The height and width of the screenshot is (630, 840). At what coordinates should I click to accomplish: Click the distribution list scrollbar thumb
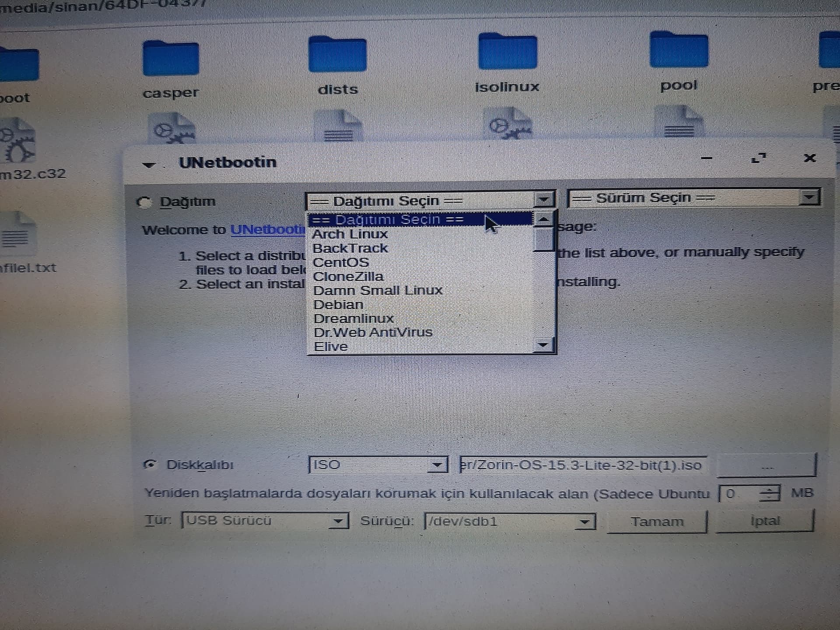(x=544, y=238)
